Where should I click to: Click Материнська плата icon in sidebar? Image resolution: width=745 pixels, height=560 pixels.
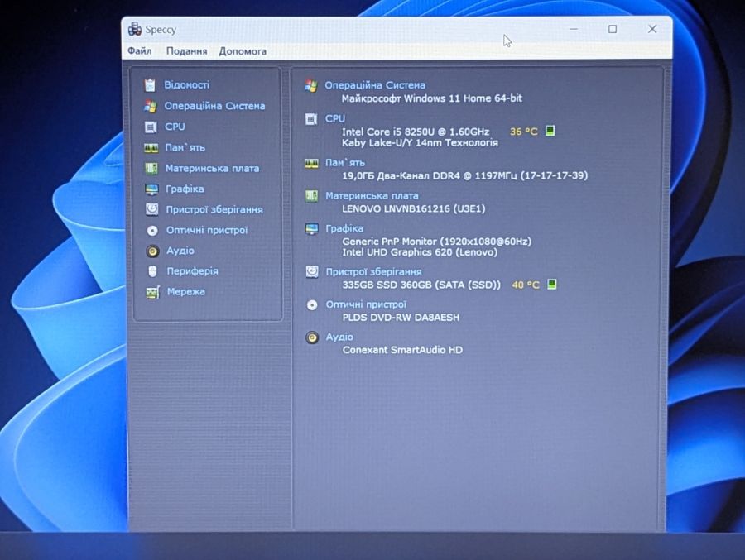point(151,169)
